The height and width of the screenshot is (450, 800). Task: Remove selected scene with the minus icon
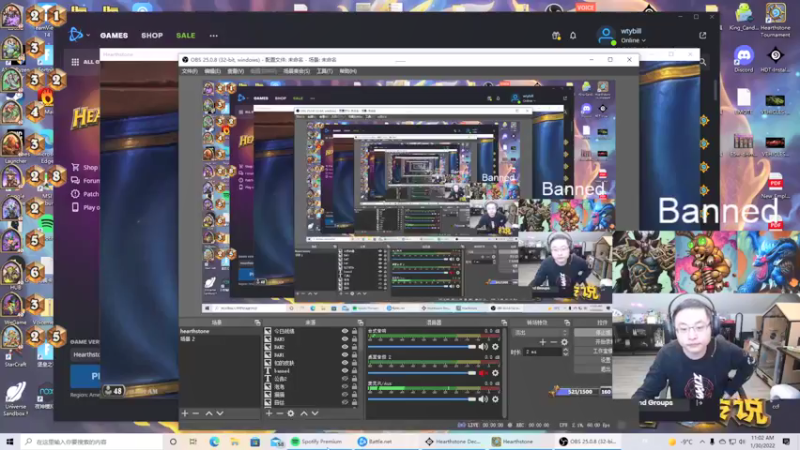pos(196,413)
